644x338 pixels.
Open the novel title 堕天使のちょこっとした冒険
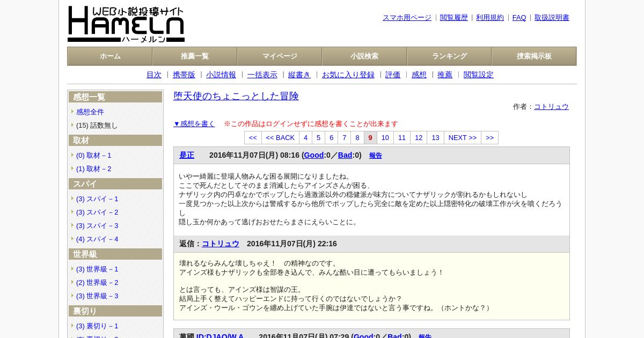coord(236,96)
